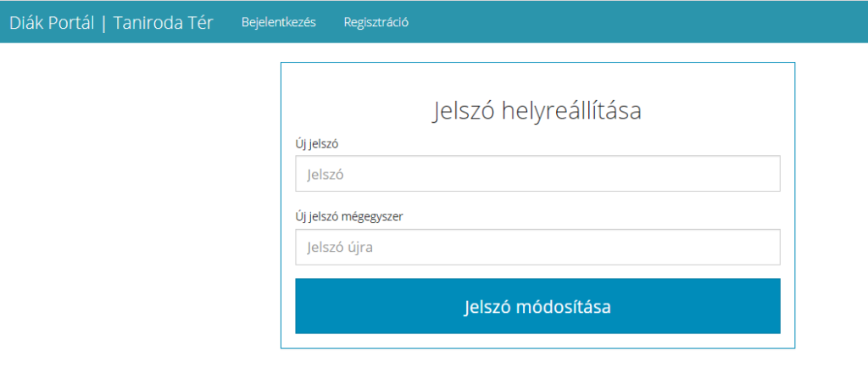Focus the Jelszó new password field
This screenshot has width=868, height=385.
point(537,174)
